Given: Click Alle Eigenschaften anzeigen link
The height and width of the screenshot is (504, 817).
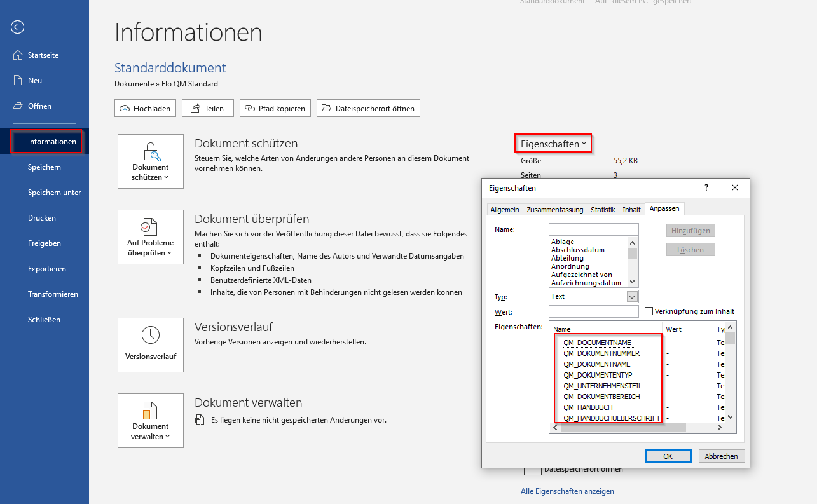Looking at the screenshot, I should (x=567, y=491).
